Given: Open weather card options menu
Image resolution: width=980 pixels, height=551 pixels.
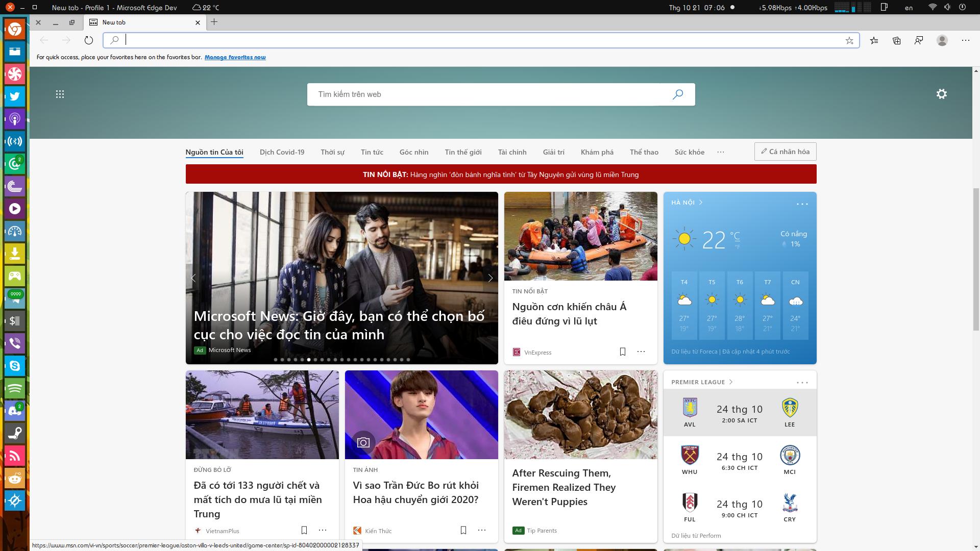Looking at the screenshot, I should coord(802,204).
